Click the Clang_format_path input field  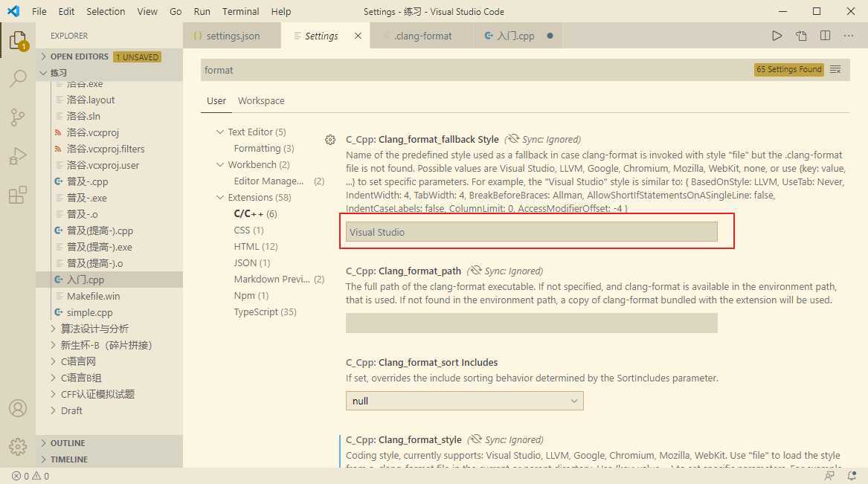[531, 323]
